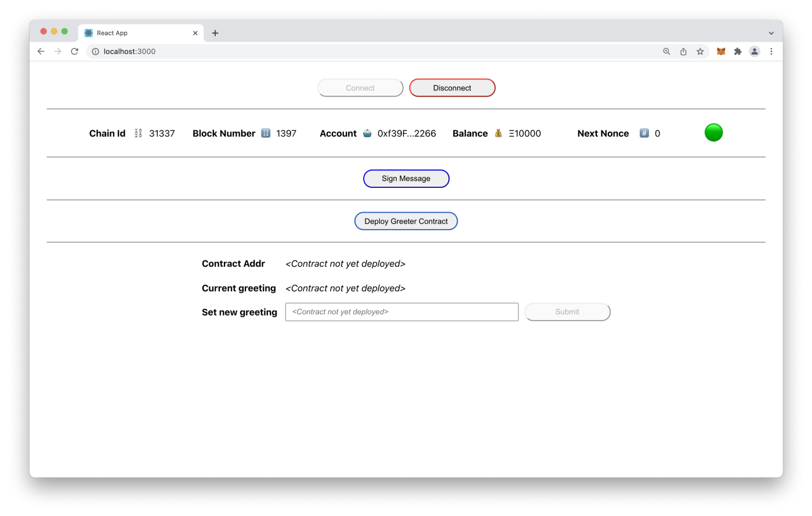The image size is (812, 516).
Task: Open the Chrome profile avatar
Action: point(755,52)
